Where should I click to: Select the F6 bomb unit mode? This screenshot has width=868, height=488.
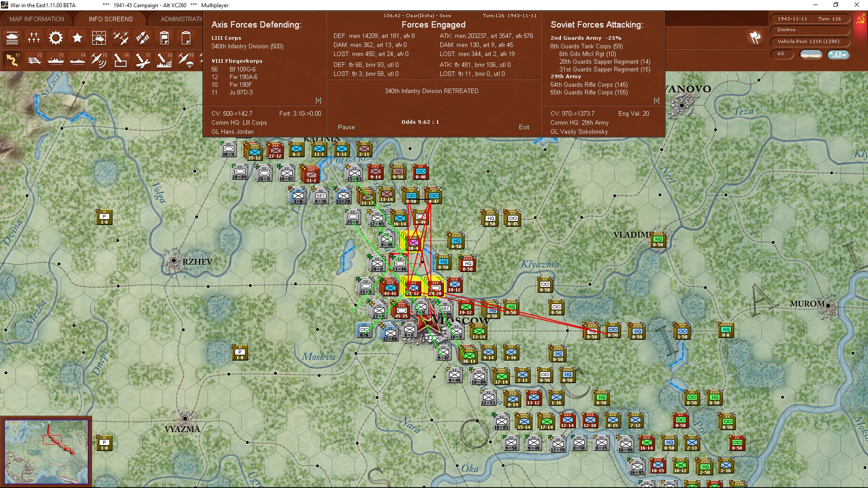pos(121,60)
